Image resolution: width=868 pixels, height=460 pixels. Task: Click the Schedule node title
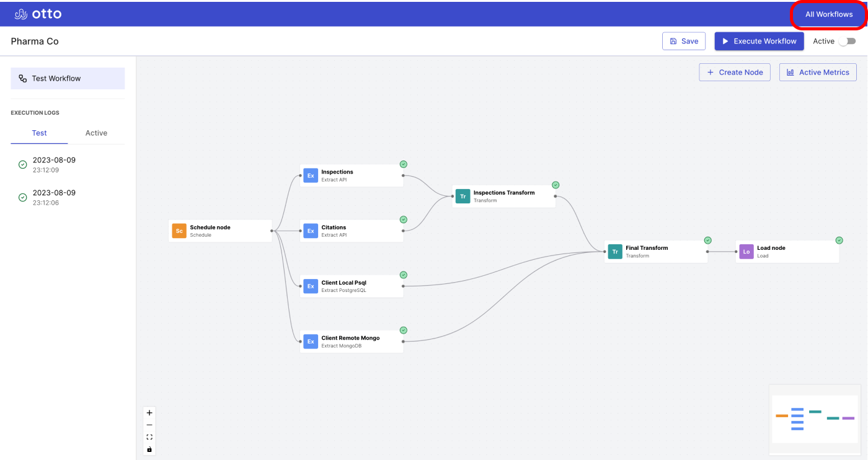point(210,228)
